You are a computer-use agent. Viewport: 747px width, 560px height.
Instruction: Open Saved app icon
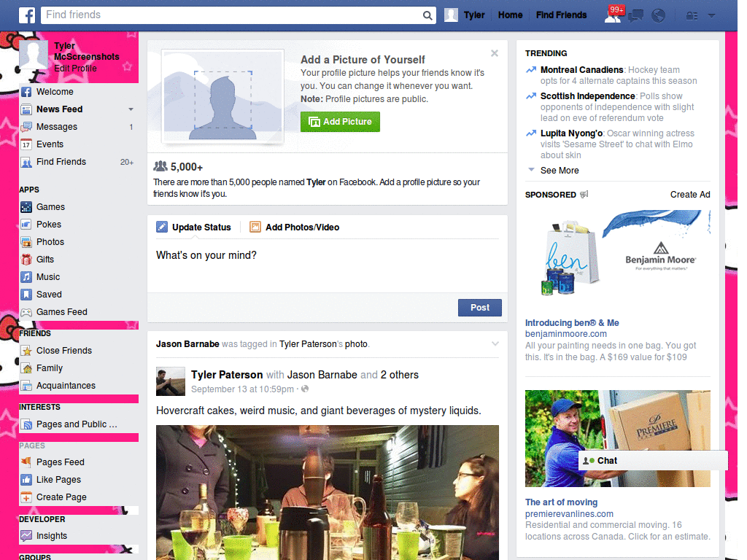pos(26,295)
